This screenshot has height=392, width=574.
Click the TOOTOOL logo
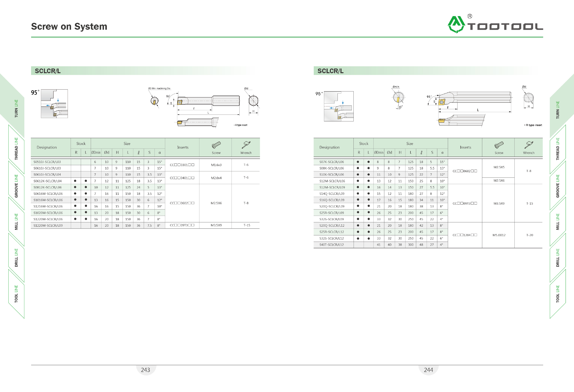[x=495, y=24]
